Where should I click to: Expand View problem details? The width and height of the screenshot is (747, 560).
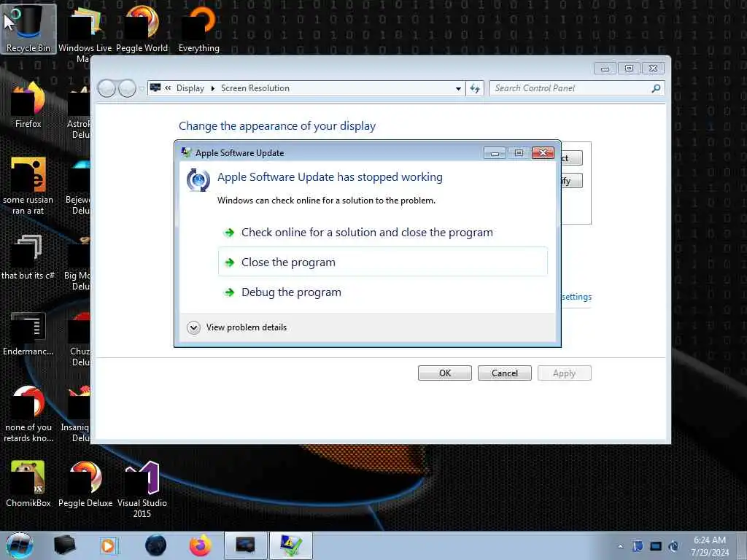[237, 327]
